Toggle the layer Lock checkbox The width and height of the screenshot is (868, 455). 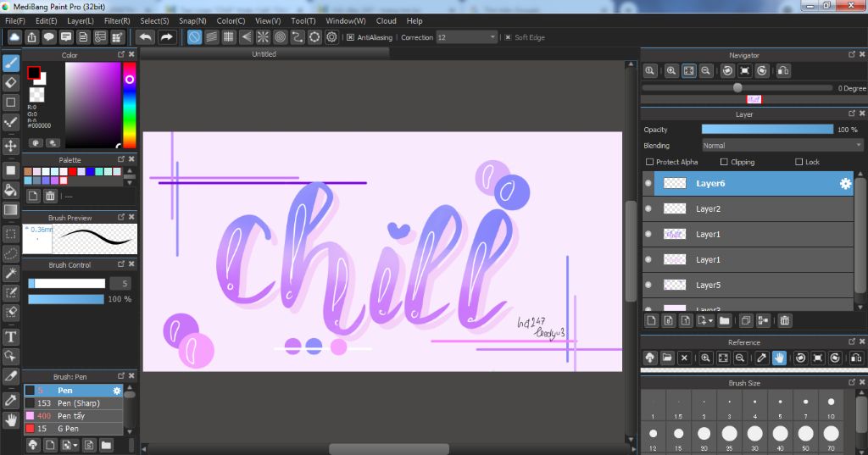click(798, 162)
